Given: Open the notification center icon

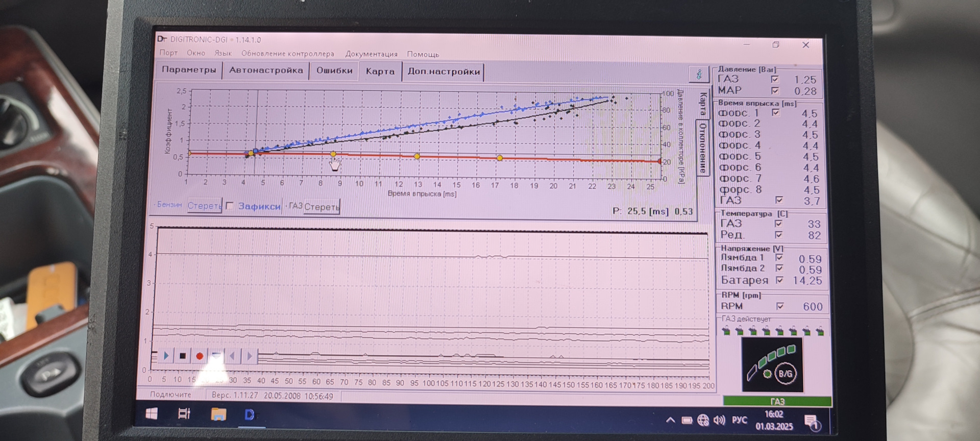Looking at the screenshot, I should [812, 422].
